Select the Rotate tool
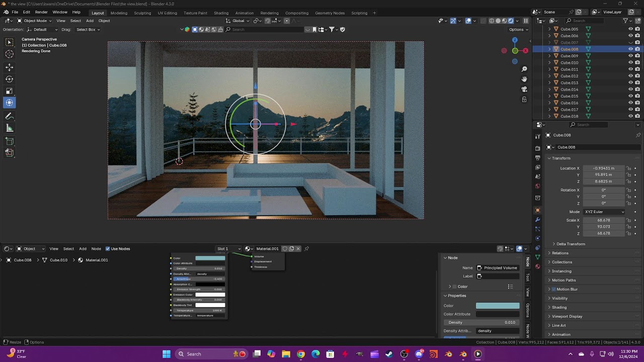This screenshot has height=362, width=644. pyautogui.click(x=10, y=79)
